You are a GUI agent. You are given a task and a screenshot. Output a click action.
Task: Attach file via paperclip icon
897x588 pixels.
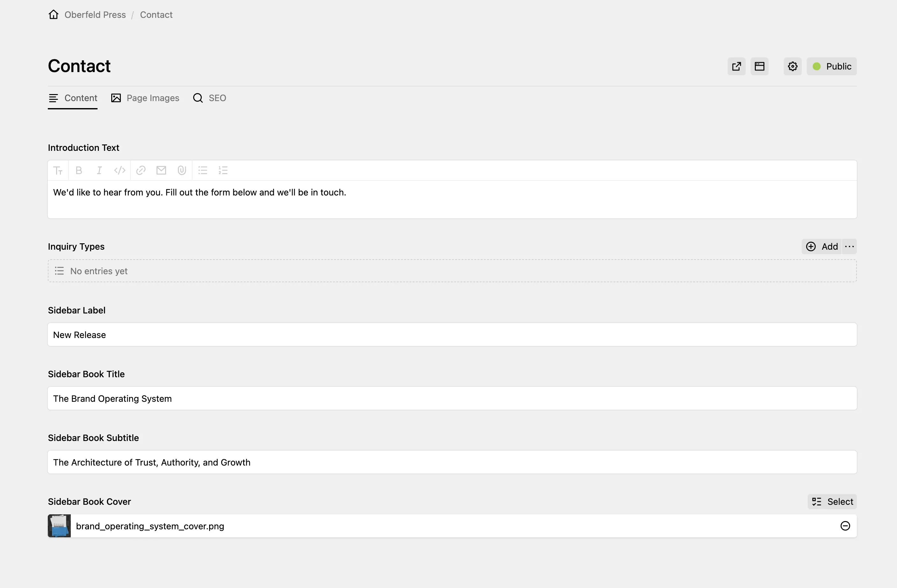point(182,170)
